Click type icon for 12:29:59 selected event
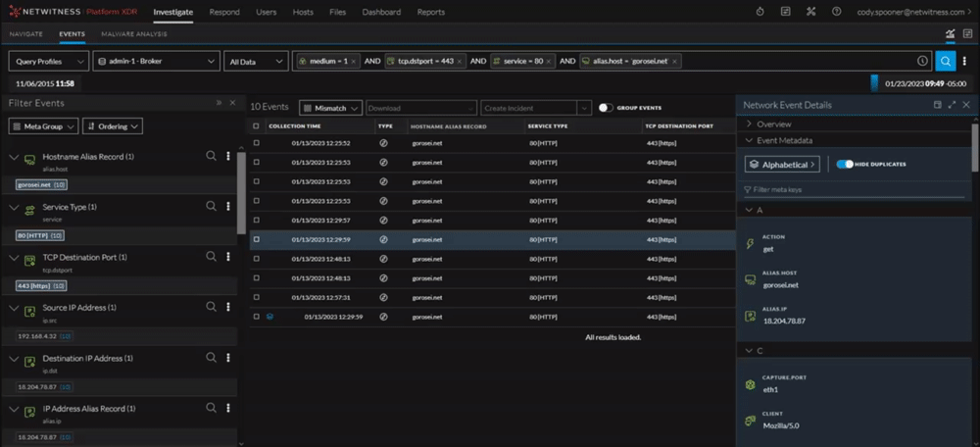980x447 pixels. (384, 239)
